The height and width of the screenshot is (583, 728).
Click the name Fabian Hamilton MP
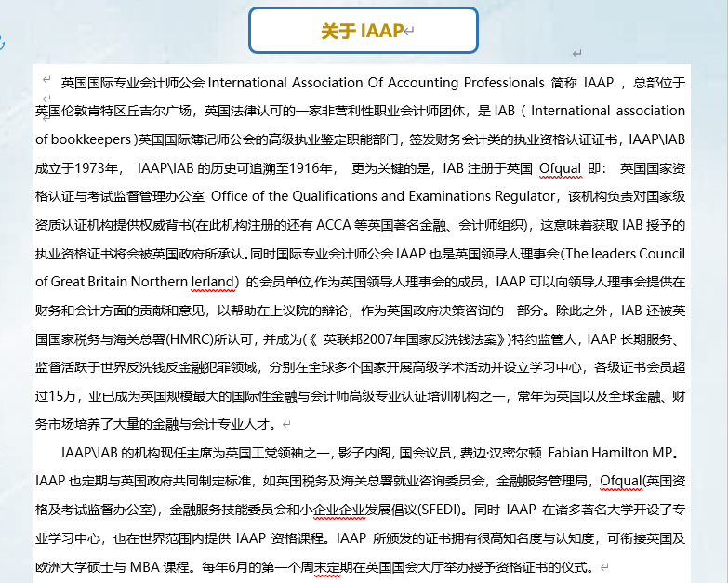tap(610, 453)
